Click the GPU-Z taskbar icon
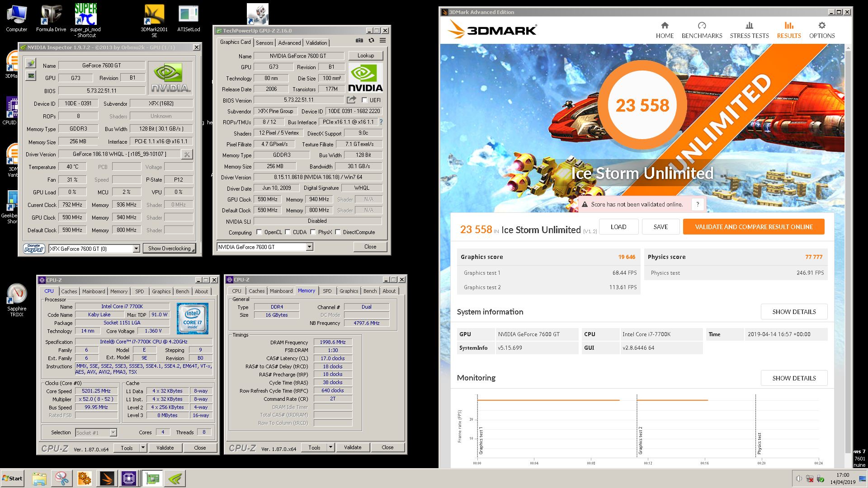The width and height of the screenshot is (868, 488). 152,479
